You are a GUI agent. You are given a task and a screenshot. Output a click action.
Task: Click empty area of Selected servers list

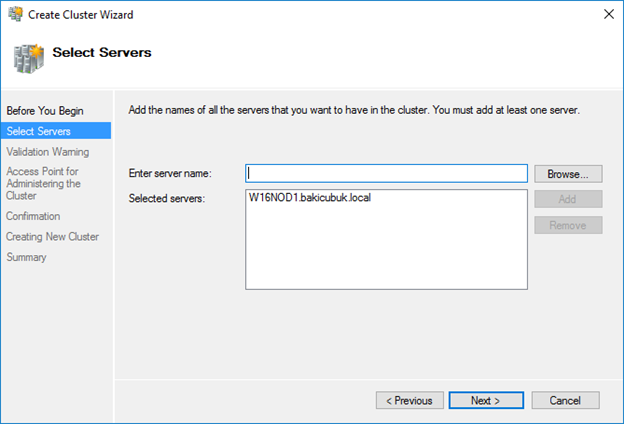[386, 251]
